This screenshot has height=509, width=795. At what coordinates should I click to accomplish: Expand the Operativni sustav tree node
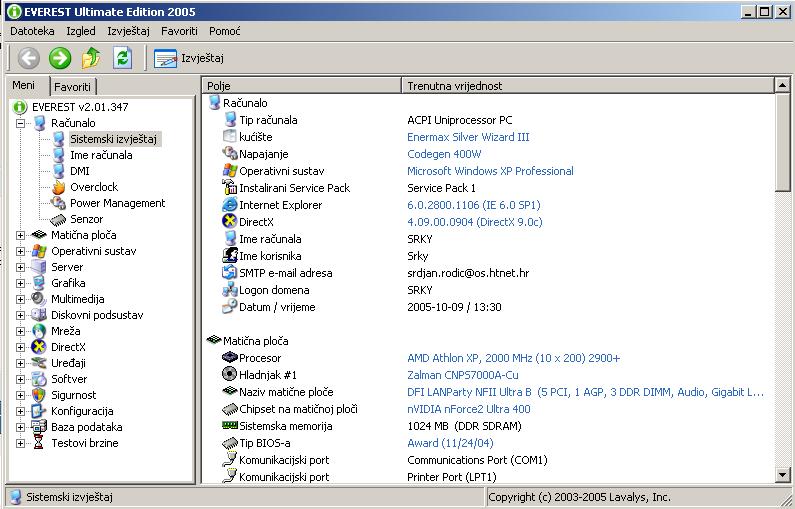click(21, 251)
